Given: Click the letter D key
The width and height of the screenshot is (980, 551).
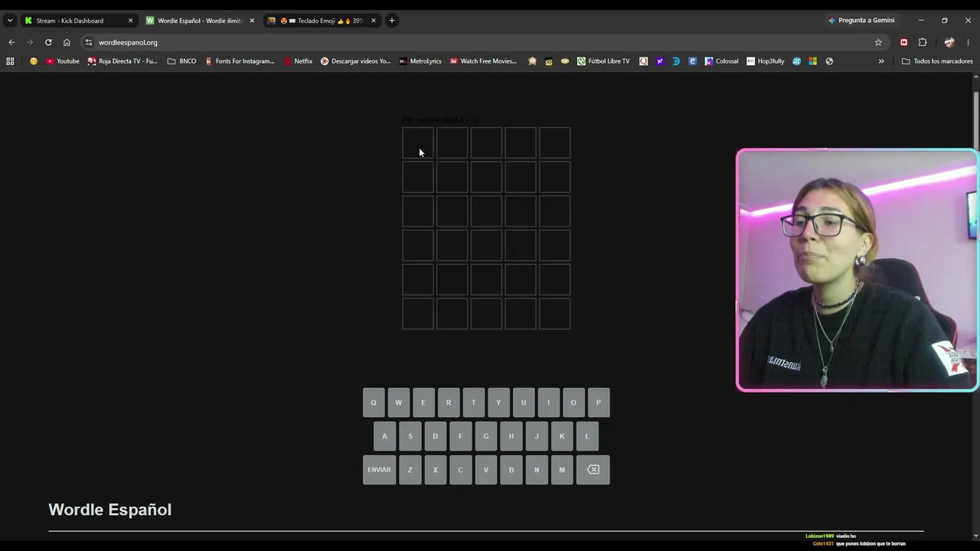Looking at the screenshot, I should pyautogui.click(x=435, y=436).
